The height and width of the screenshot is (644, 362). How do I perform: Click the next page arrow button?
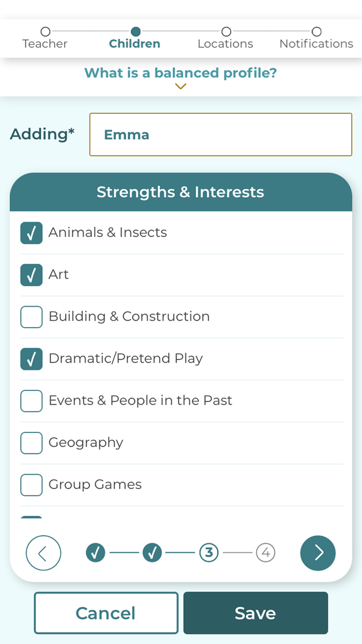[x=318, y=553]
